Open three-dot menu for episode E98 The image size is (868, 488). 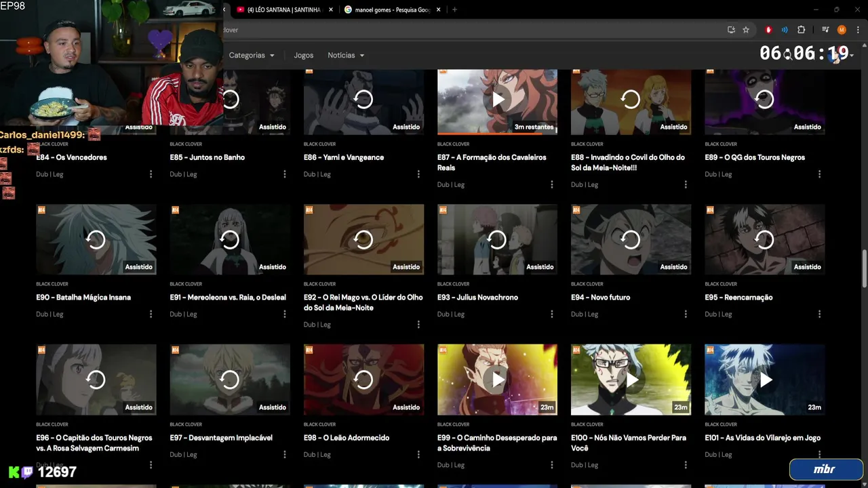tap(418, 455)
